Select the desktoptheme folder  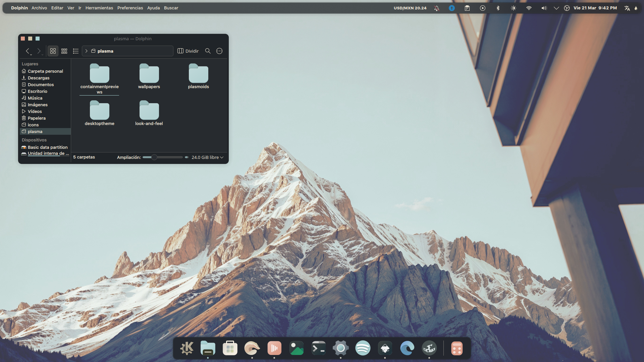[x=100, y=113]
